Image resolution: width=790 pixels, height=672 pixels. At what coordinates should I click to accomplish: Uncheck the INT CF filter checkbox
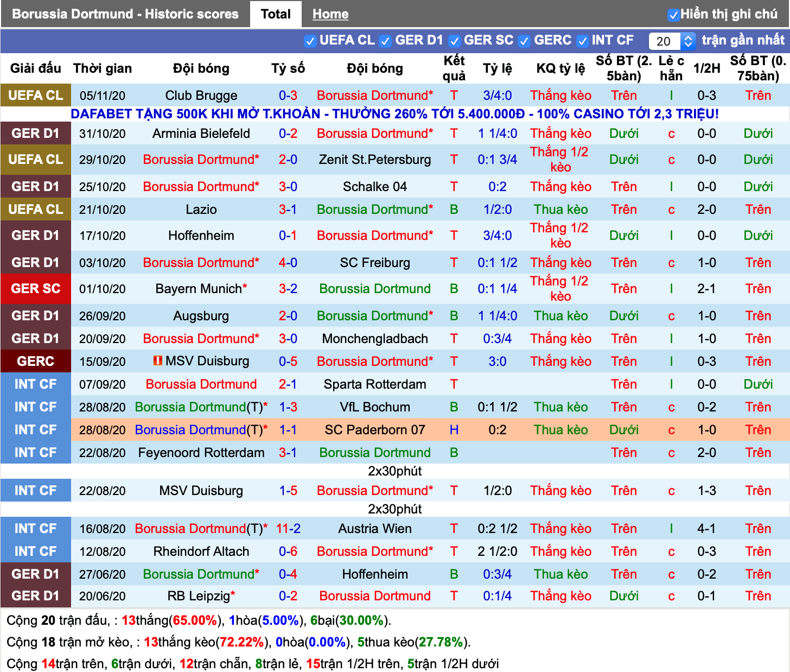click(x=583, y=41)
